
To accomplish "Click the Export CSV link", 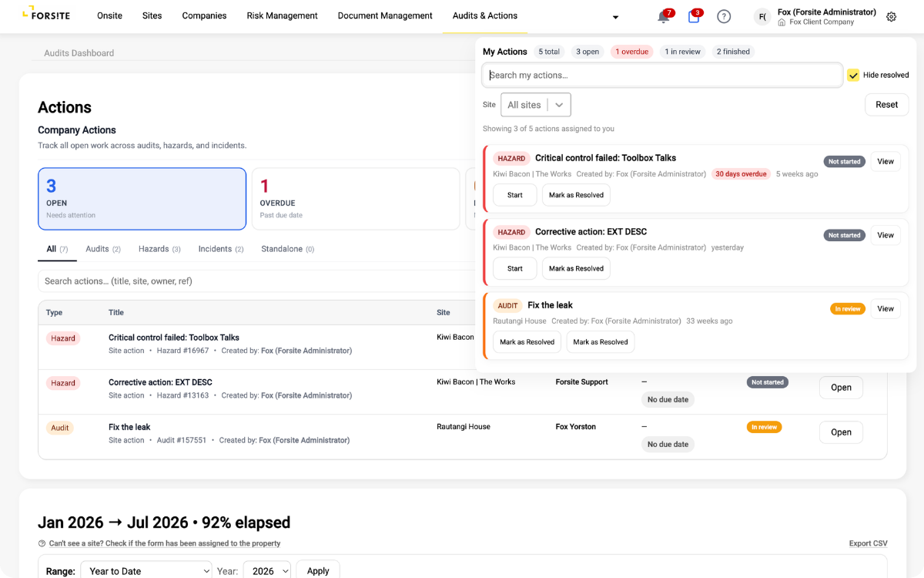I will click(868, 543).
